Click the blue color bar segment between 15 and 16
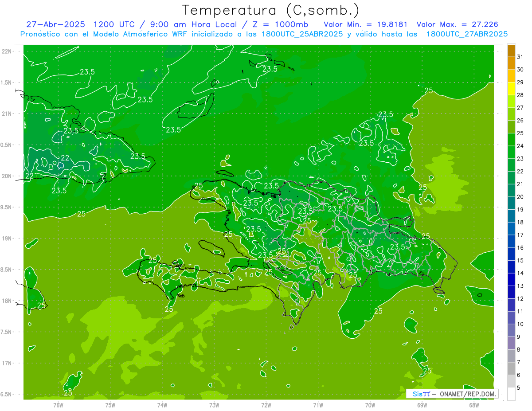This screenshot has width=532, height=411. (x=511, y=254)
